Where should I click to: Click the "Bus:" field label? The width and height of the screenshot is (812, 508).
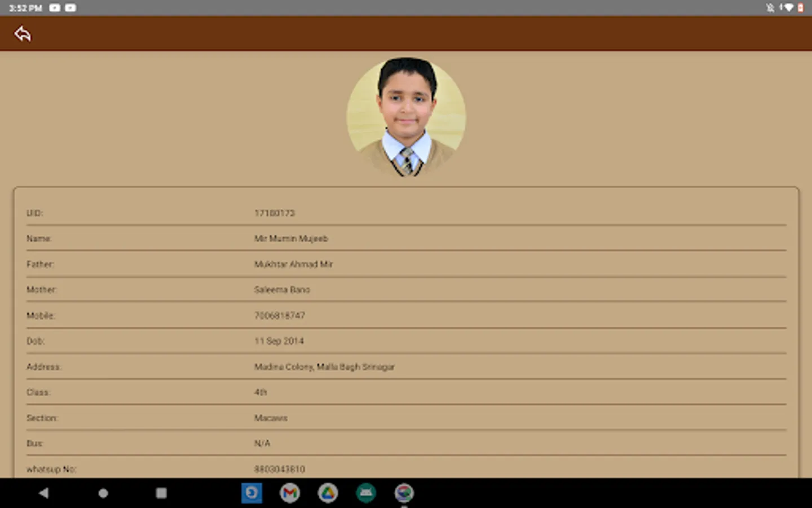tap(34, 444)
